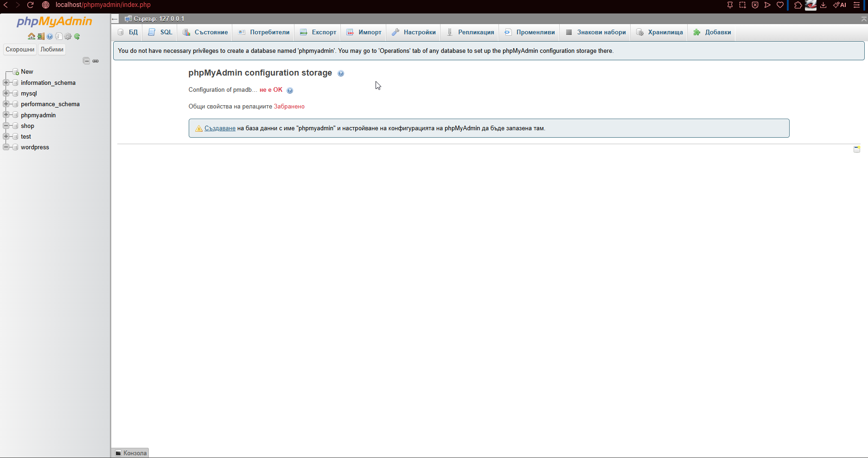
Task: Click New to create database
Action: point(27,72)
